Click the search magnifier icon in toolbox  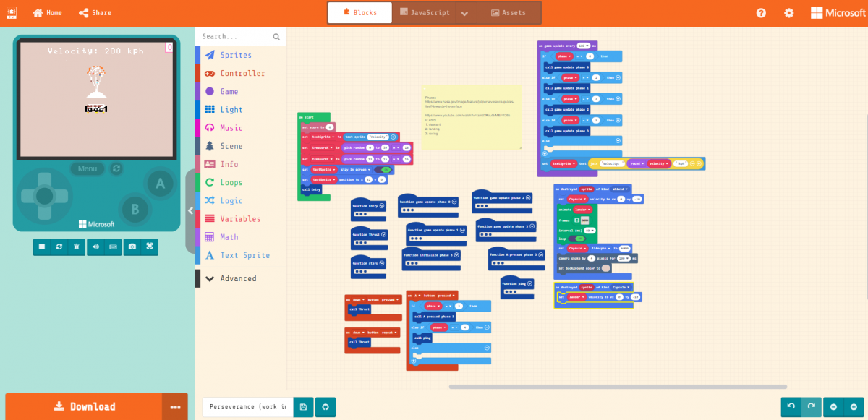(276, 36)
